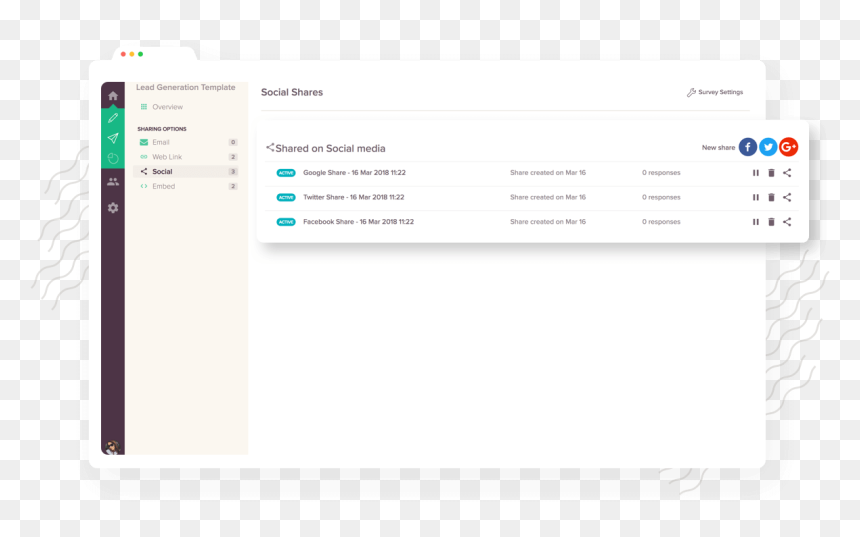The image size is (860, 537).
Task: Click the user avatar at sidebar bottom
Action: (x=112, y=447)
